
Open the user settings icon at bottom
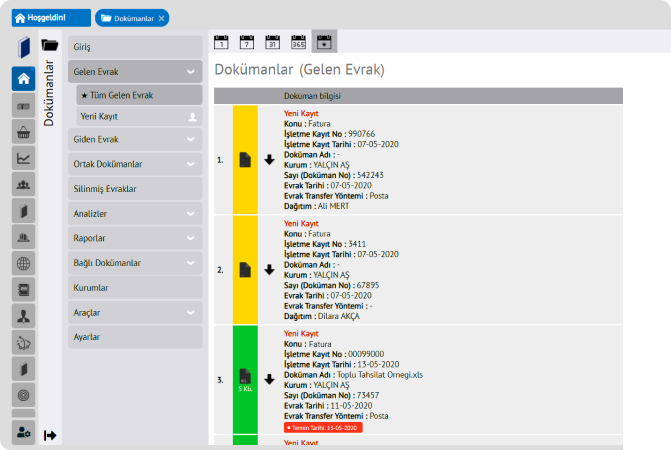coord(24,432)
